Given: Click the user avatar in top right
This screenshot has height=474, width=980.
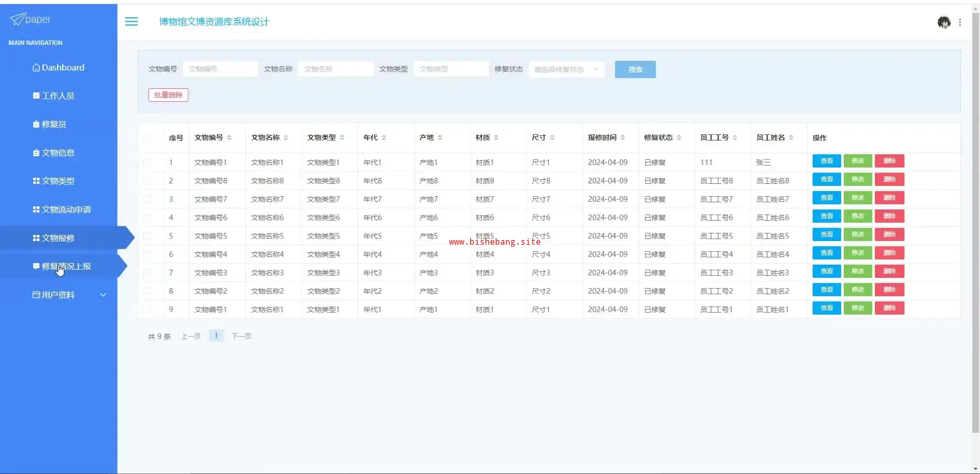Looking at the screenshot, I should 944,22.
